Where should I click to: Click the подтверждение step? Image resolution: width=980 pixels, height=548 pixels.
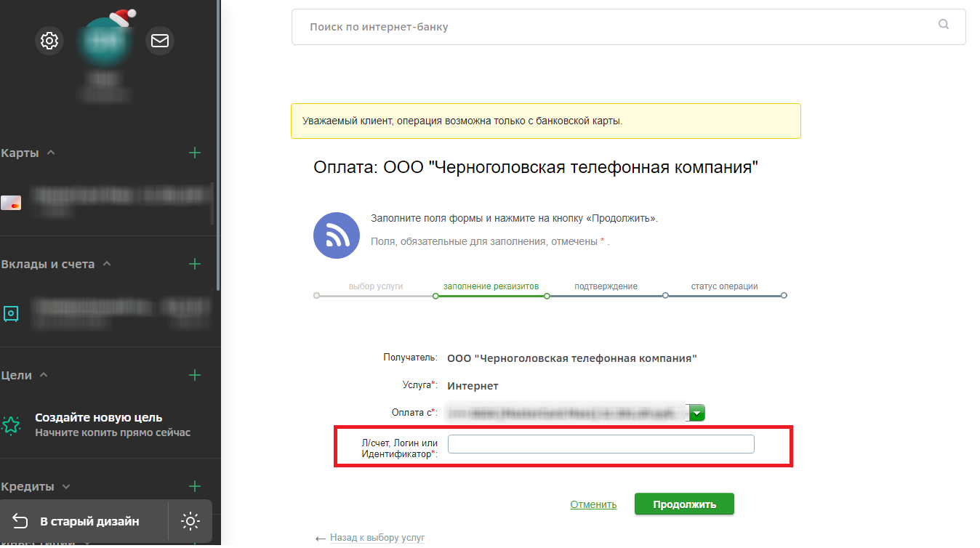[606, 286]
